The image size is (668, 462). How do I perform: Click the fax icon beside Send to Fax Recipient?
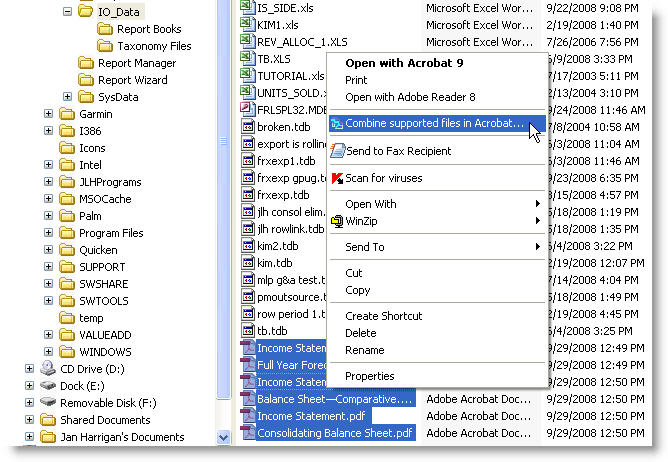[338, 150]
